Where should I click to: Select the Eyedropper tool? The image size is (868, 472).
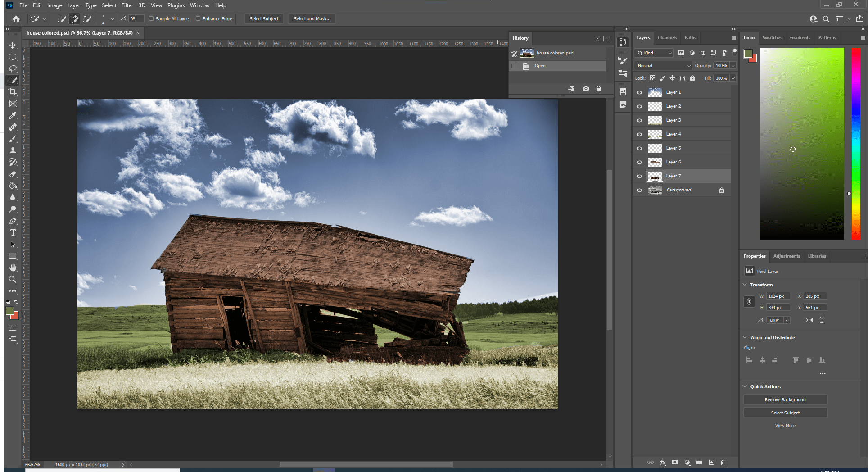(13, 115)
